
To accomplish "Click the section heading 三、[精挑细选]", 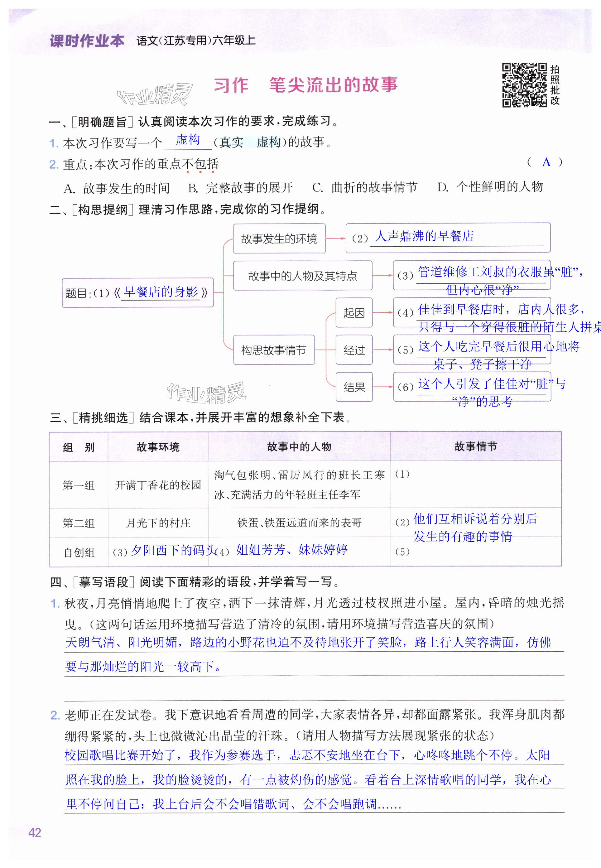I will pos(92,417).
